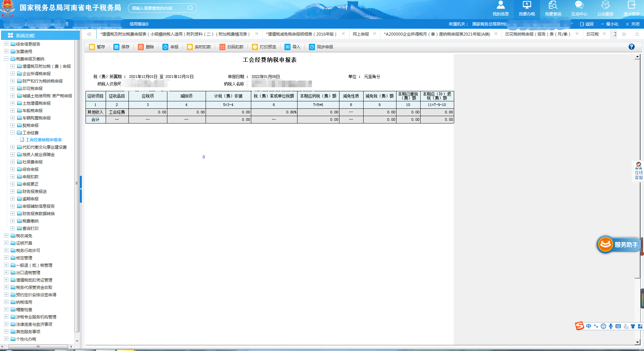Image resolution: width=644 pixels, height=351 pixels.
Task: Open 互动中心 interaction center icon
Action: click(x=579, y=8)
